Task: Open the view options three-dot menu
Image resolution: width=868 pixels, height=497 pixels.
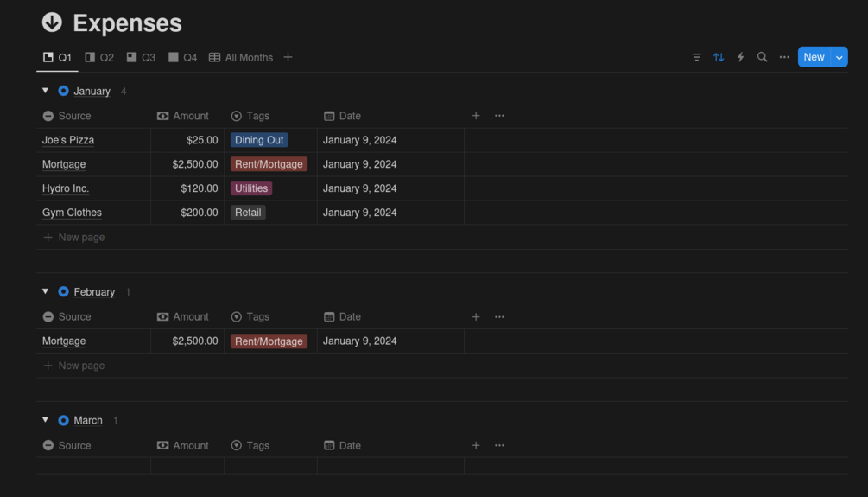Action: 784,57
